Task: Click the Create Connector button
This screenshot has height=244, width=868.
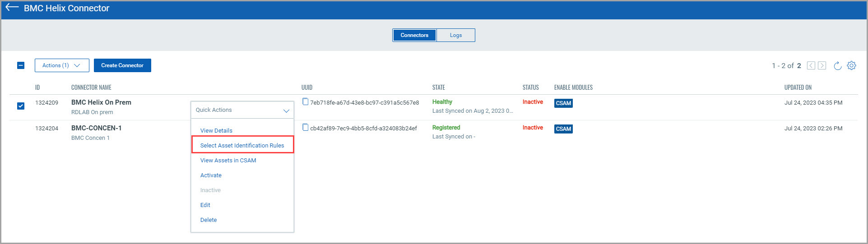Action: click(122, 65)
